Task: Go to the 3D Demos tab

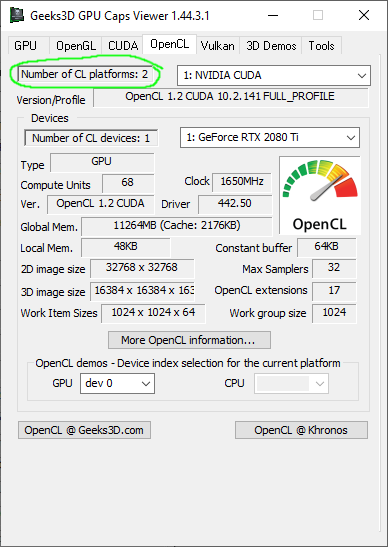Action: tap(271, 45)
